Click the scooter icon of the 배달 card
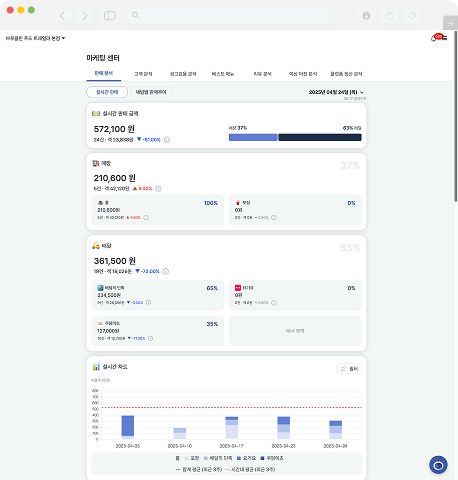The image size is (458, 480). [x=96, y=246]
